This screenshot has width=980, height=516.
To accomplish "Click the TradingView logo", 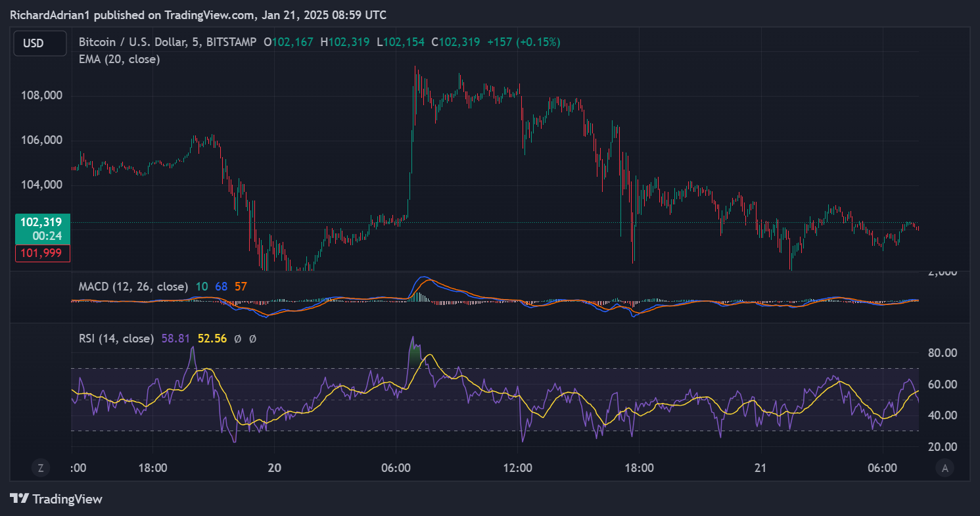I will click(x=57, y=499).
